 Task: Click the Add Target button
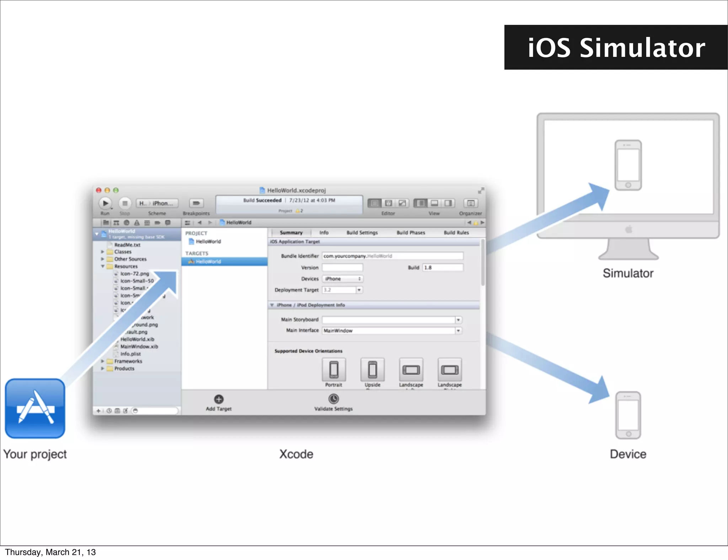point(219,403)
